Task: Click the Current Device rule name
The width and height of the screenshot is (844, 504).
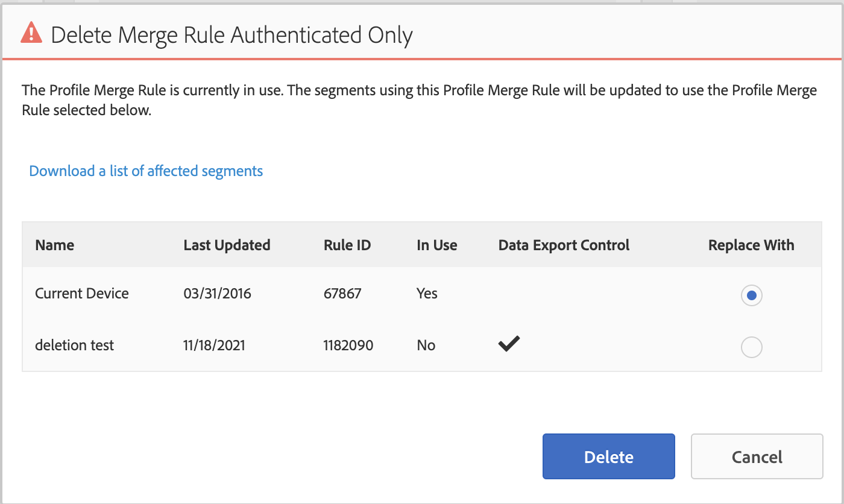Action: point(82,294)
